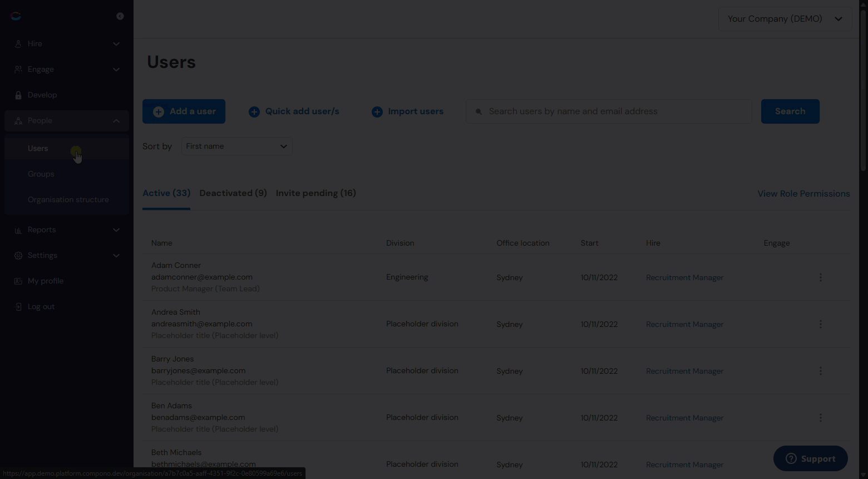
Task: Click the magnifier icon in the search box
Action: pyautogui.click(x=479, y=111)
